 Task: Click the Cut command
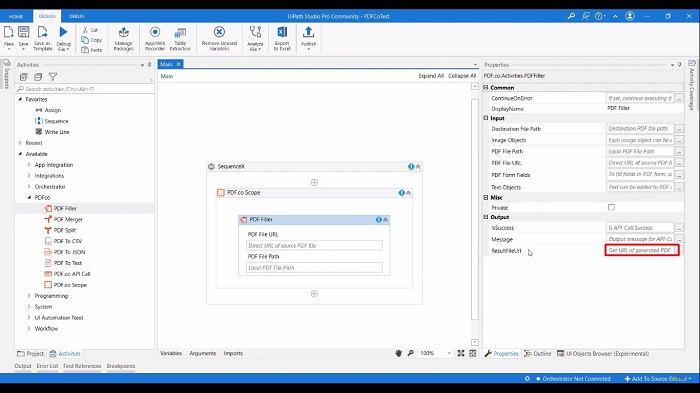click(x=90, y=30)
